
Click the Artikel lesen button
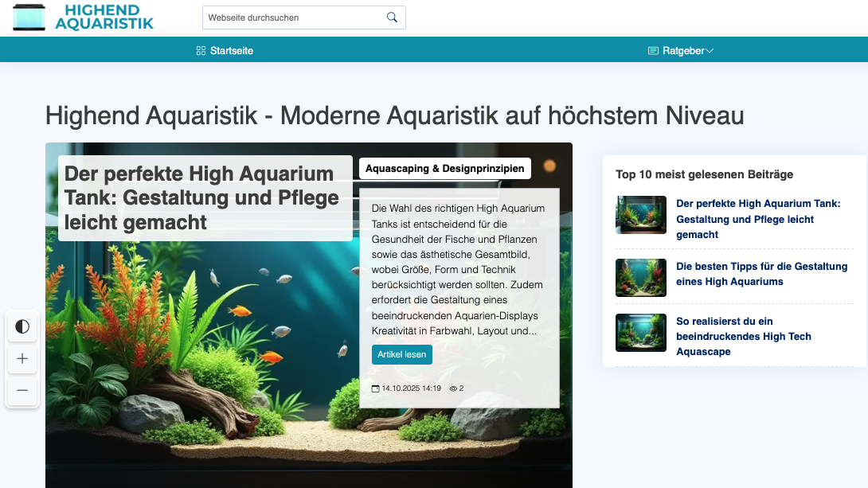pyautogui.click(x=402, y=354)
